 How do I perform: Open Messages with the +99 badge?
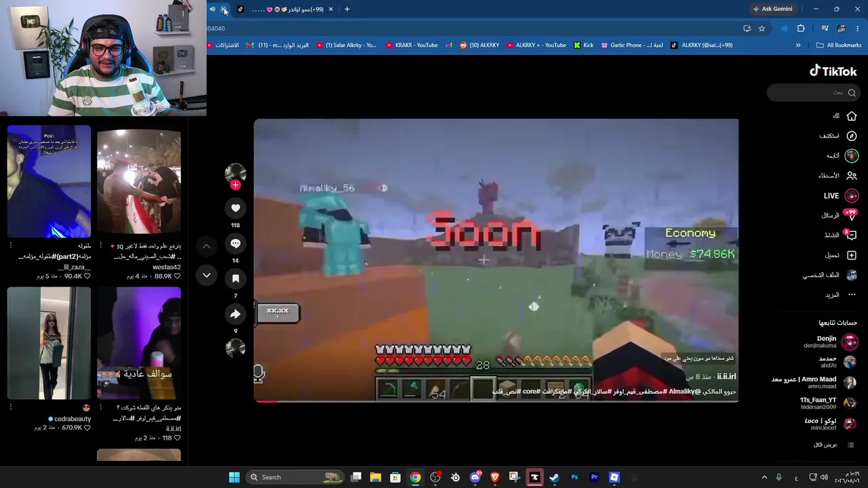[852, 216]
